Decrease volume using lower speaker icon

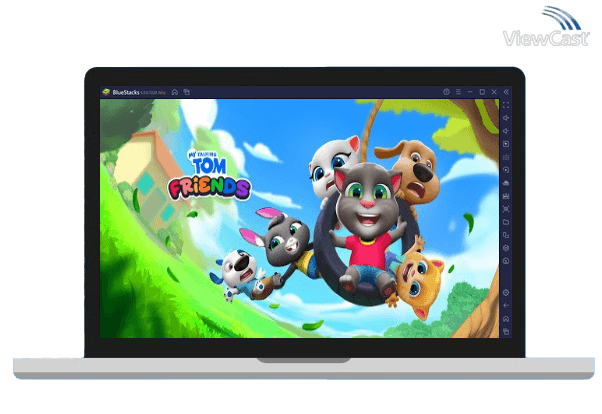[506, 131]
